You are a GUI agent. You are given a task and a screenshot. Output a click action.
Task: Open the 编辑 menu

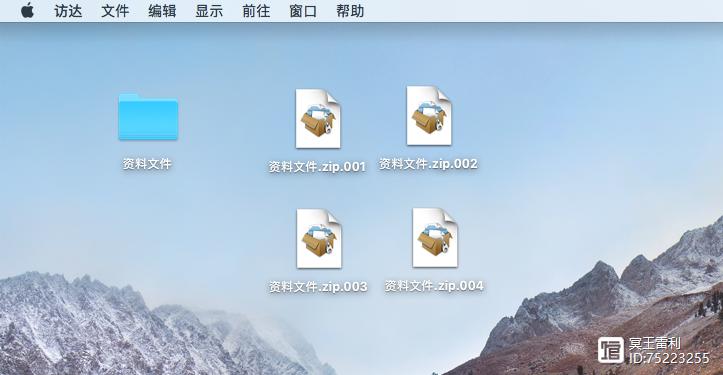162,11
